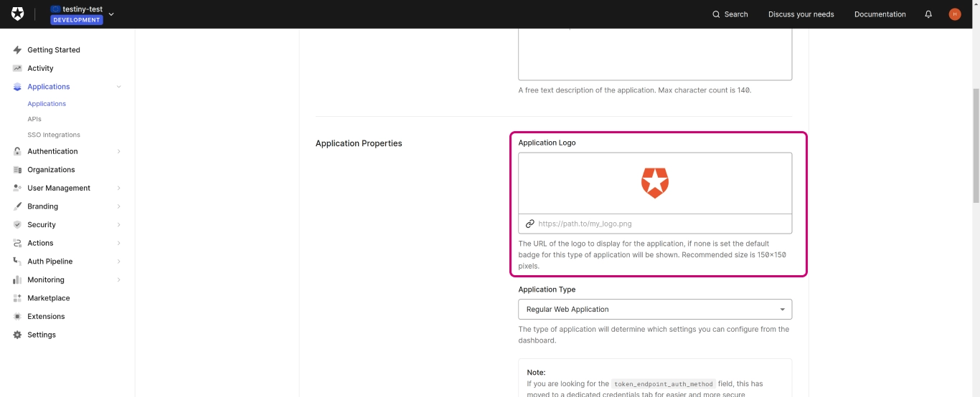This screenshot has height=397, width=980.
Task: Go to SSO Integrations submenu item
Action: point(54,135)
